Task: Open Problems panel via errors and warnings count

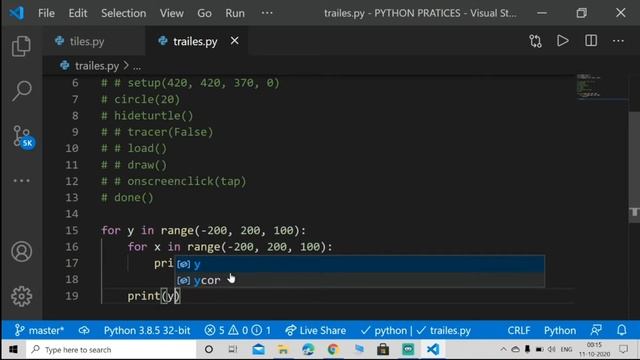Action: pyautogui.click(x=237, y=330)
